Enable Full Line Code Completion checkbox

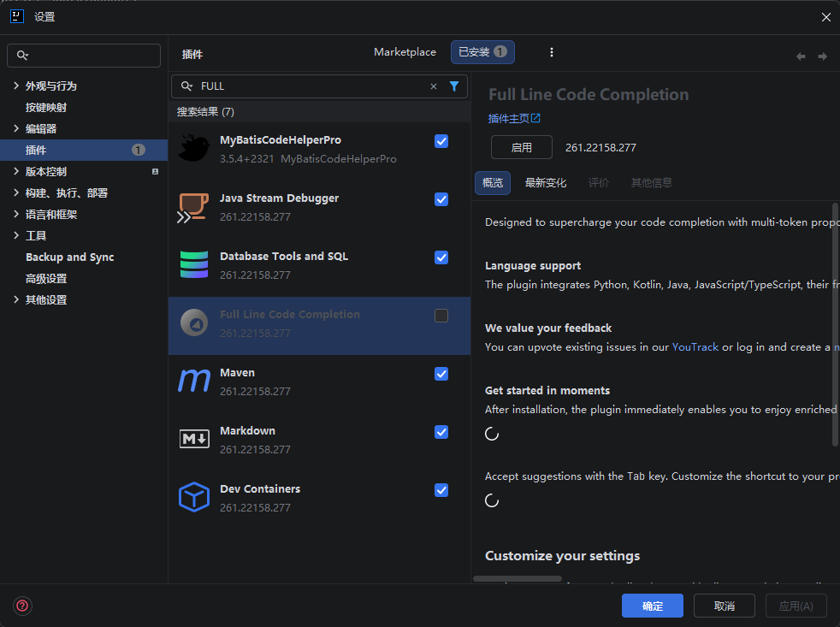(x=441, y=316)
